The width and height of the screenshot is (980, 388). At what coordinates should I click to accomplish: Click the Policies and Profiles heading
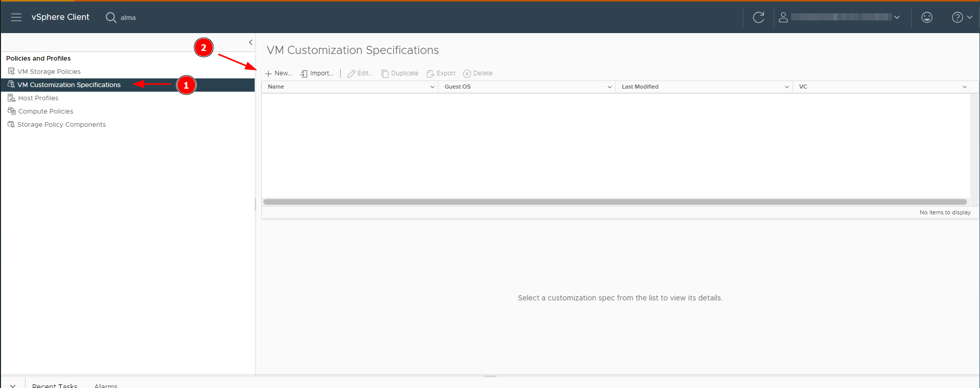coord(38,58)
